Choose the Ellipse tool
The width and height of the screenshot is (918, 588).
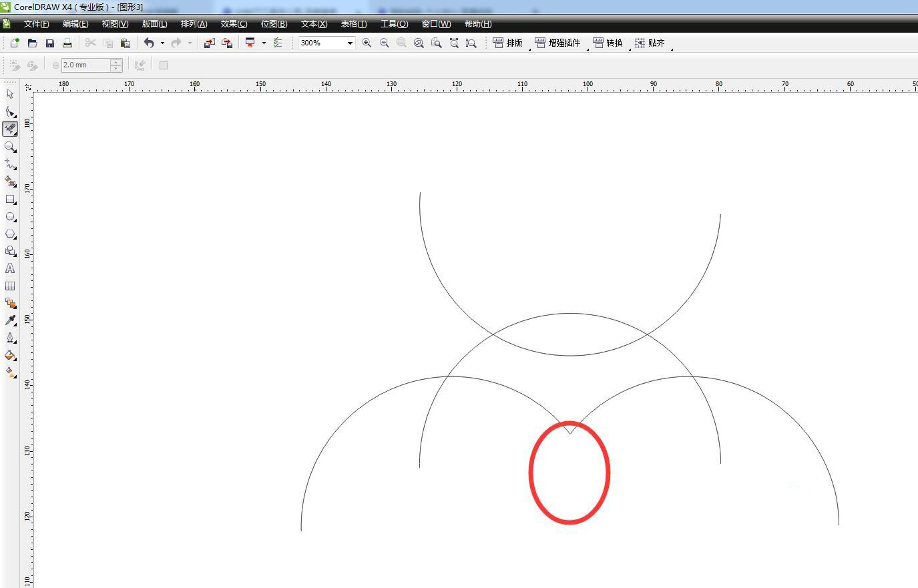click(10, 217)
